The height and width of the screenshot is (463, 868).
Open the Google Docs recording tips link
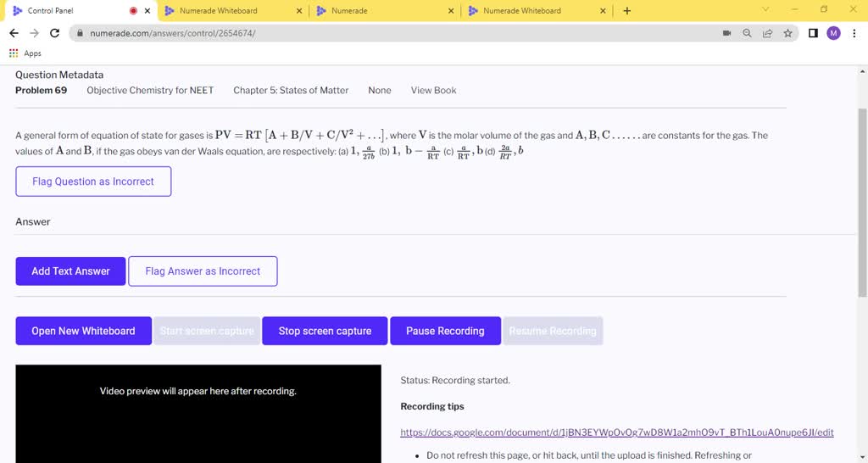pyautogui.click(x=616, y=432)
